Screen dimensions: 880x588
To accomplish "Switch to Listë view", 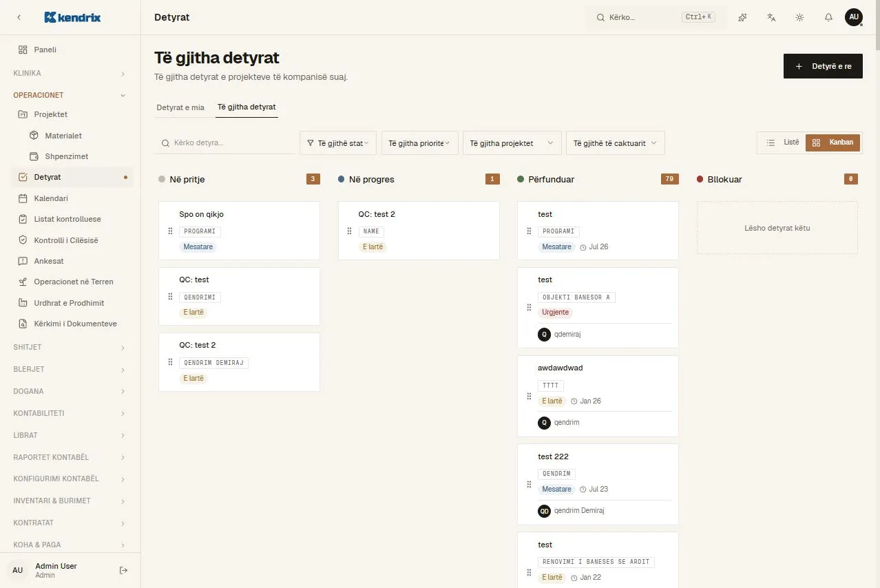I will (783, 143).
